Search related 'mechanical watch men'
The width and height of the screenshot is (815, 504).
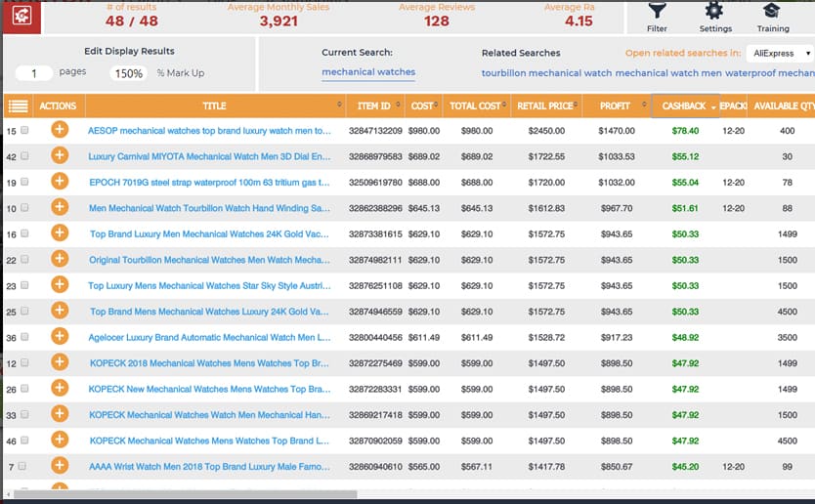click(668, 73)
